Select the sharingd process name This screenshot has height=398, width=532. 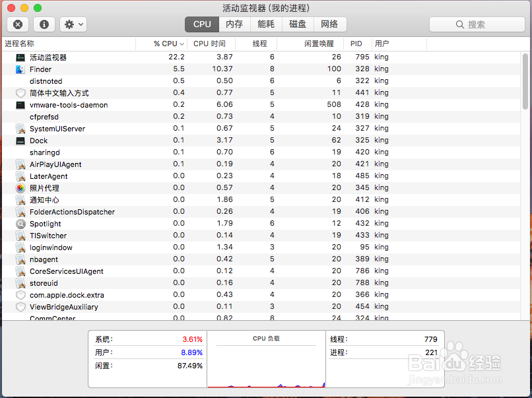click(x=44, y=152)
